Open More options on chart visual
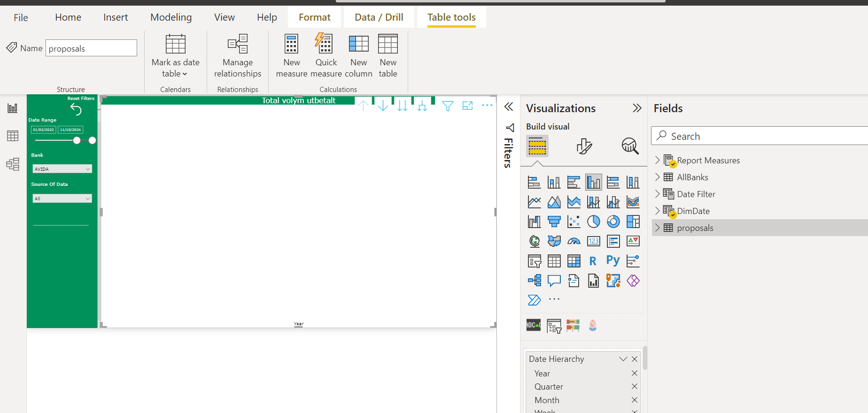868x413 pixels. click(x=487, y=105)
